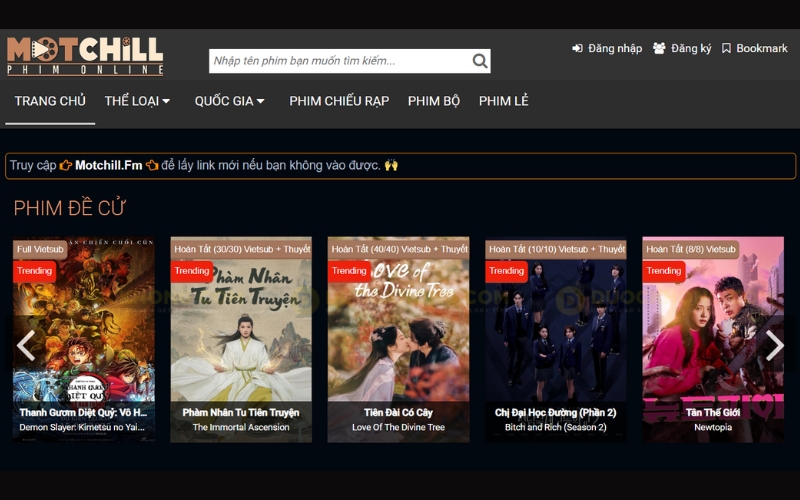Click the Motchill Phim Online logo
The image size is (800, 500).
point(85,56)
